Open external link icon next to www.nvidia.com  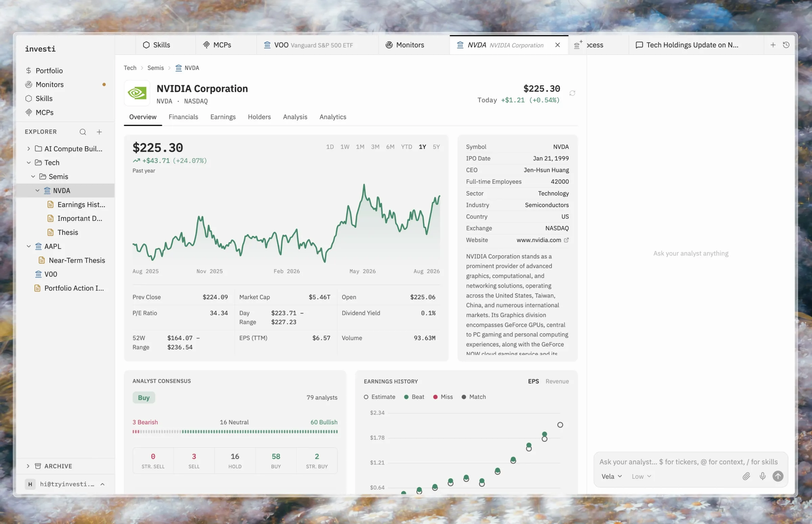point(566,240)
